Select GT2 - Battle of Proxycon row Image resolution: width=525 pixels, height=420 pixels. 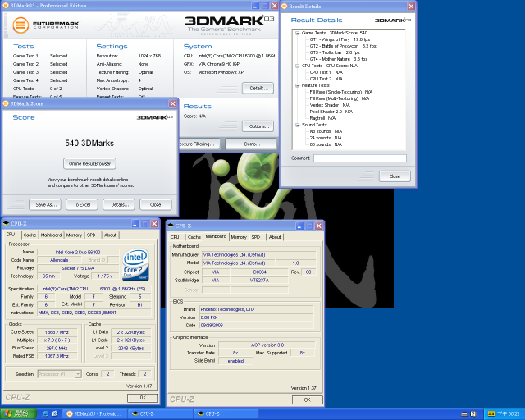coord(343,46)
